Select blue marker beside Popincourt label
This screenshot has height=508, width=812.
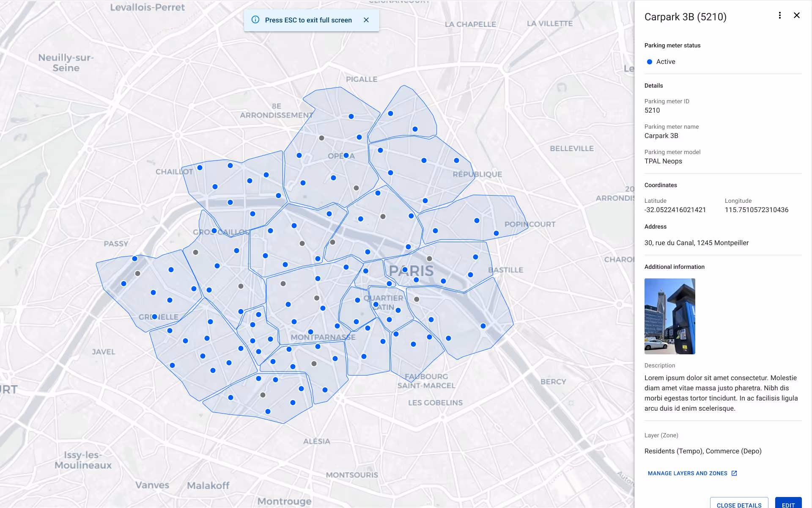496,233
